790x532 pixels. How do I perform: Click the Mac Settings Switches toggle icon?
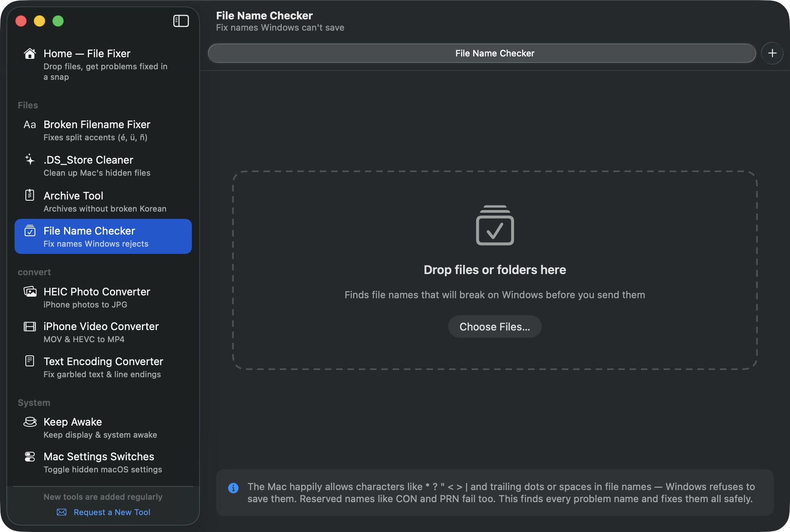30,456
